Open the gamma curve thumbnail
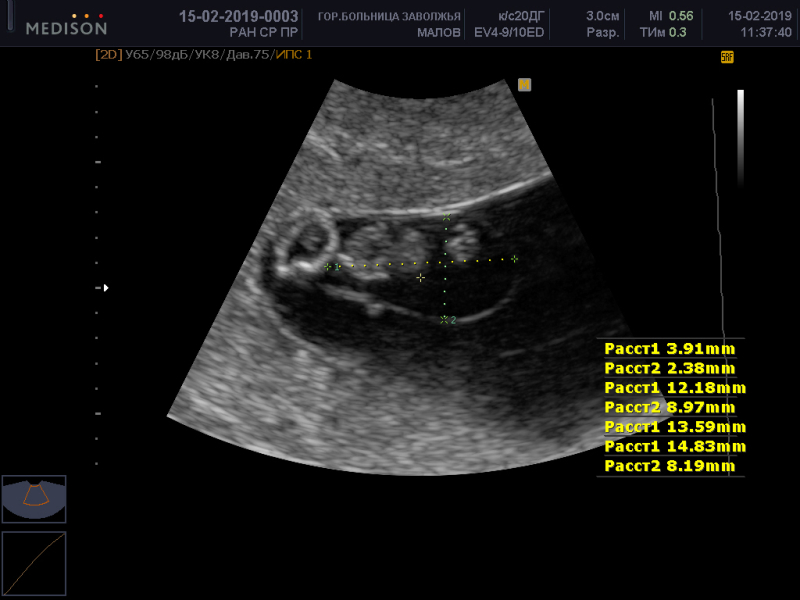 34,563
